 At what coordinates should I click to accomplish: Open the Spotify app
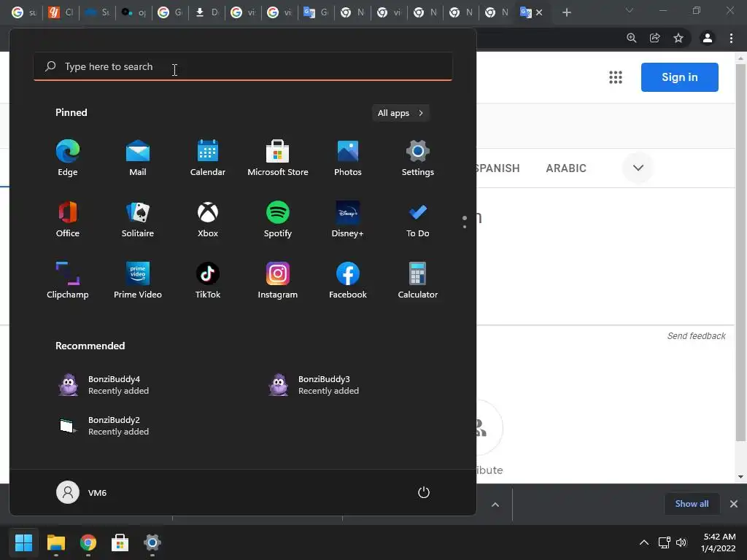click(278, 219)
